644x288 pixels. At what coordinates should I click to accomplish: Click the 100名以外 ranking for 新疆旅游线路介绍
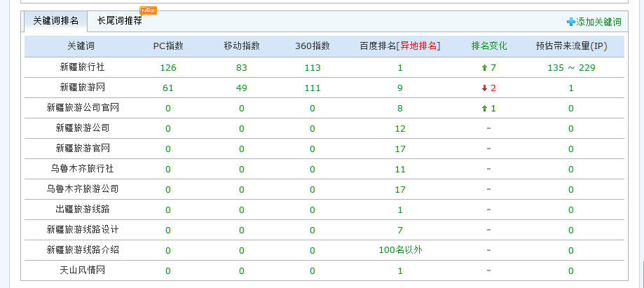pyautogui.click(x=399, y=250)
